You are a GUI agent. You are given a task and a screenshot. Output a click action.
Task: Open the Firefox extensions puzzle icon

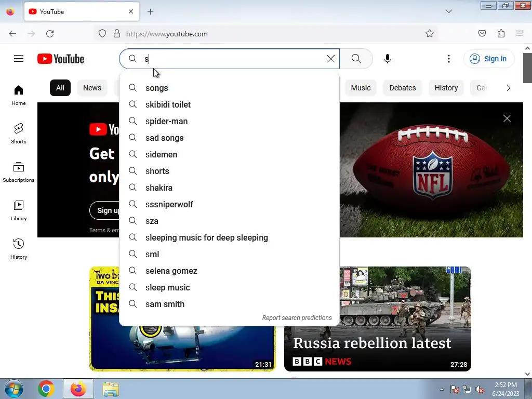[501, 33]
